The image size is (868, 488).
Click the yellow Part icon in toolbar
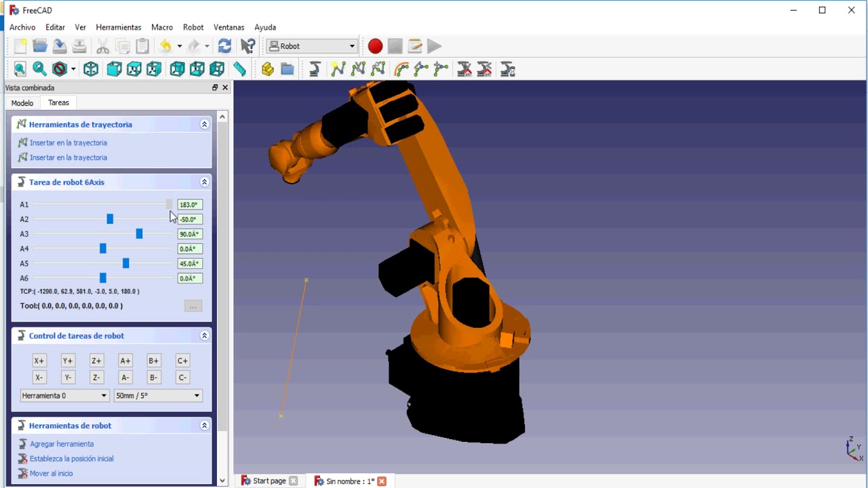pos(268,69)
